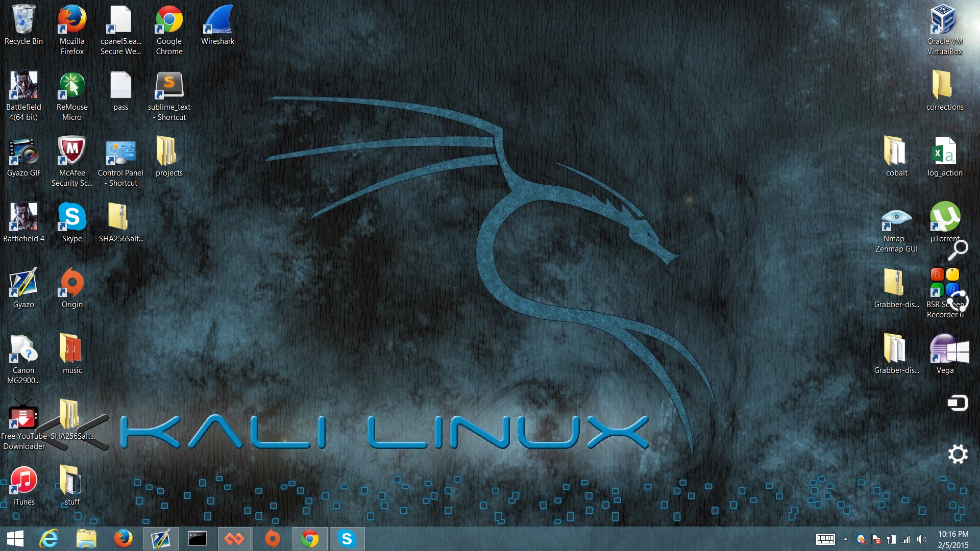980x551 pixels.
Task: Click the iTunes desktop icon
Action: pyautogui.click(x=23, y=486)
